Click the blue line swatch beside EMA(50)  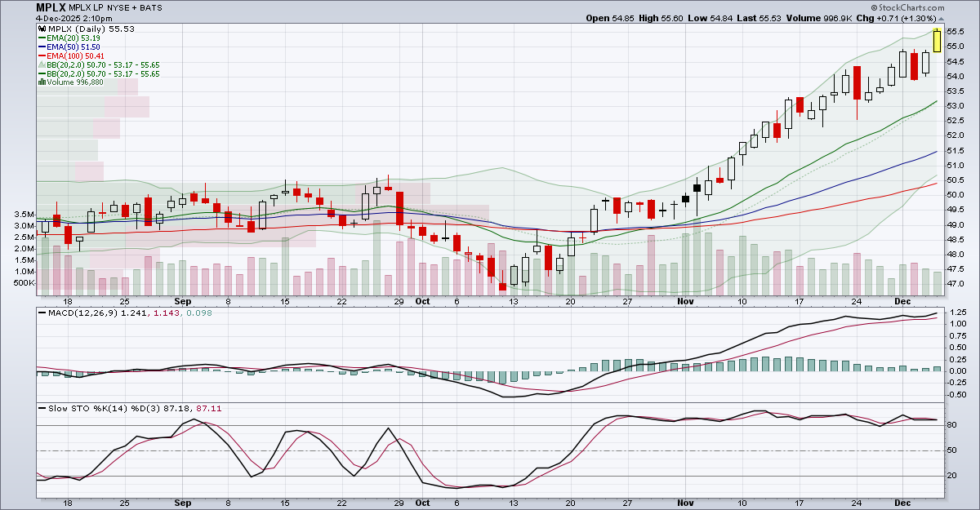click(x=42, y=47)
